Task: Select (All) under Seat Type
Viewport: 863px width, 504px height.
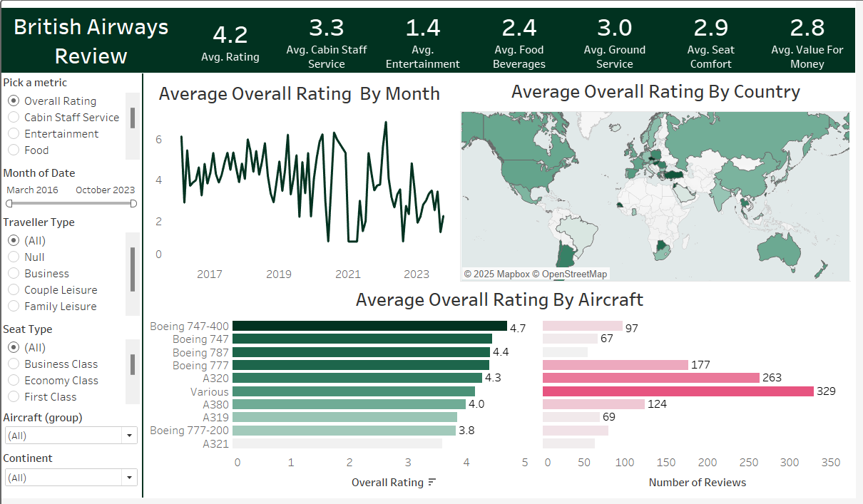Action: [14, 348]
